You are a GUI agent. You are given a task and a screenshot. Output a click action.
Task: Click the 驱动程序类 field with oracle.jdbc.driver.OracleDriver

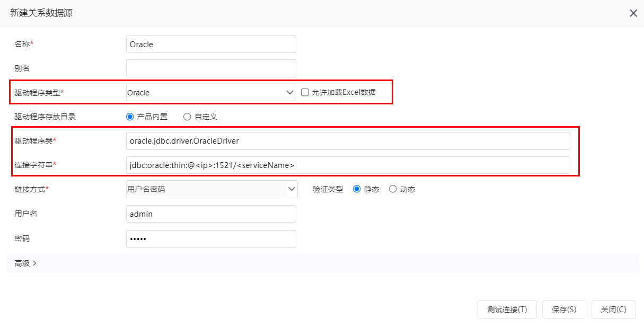(348, 141)
